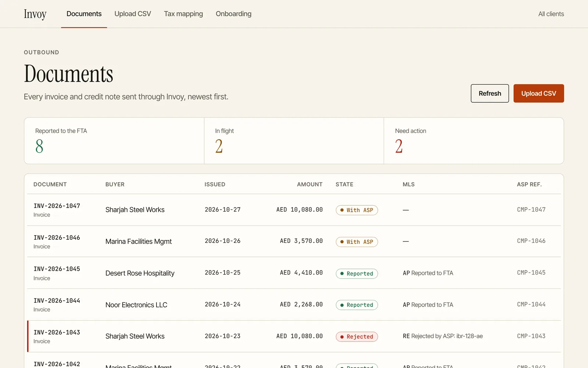
Task: Click amount AED 2,268.00
Action: tap(301, 304)
